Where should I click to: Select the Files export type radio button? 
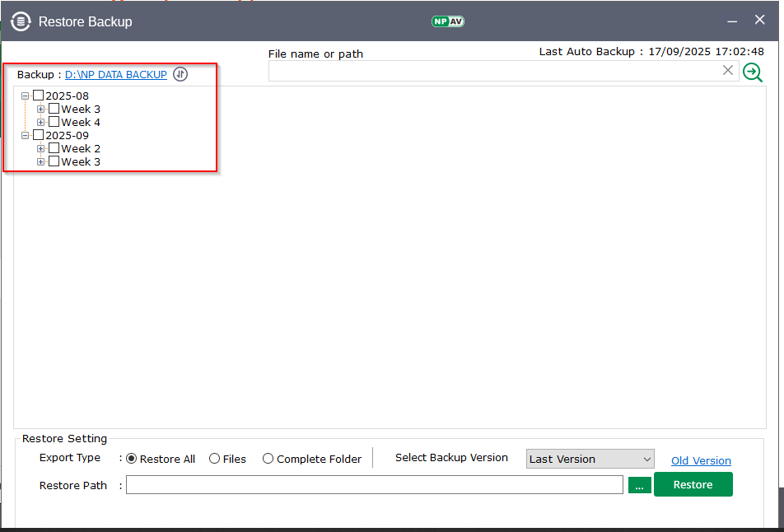click(x=215, y=459)
